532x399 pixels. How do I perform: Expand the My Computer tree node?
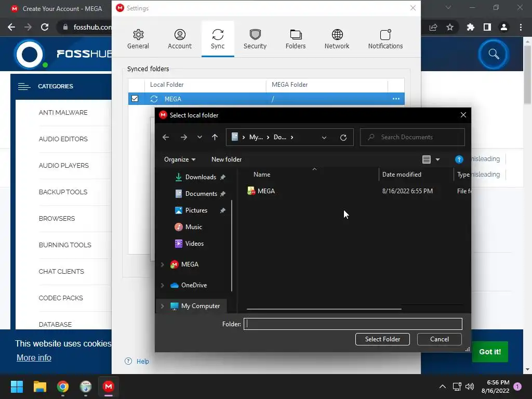click(x=162, y=306)
